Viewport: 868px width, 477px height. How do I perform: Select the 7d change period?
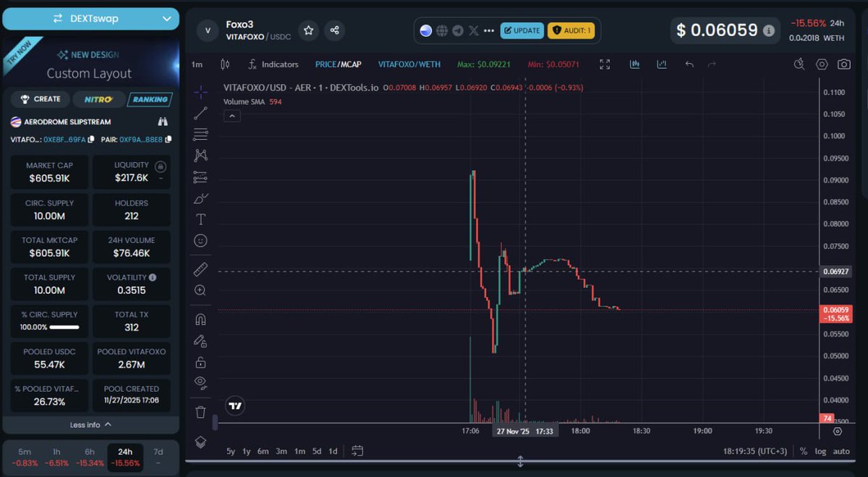[x=158, y=457]
